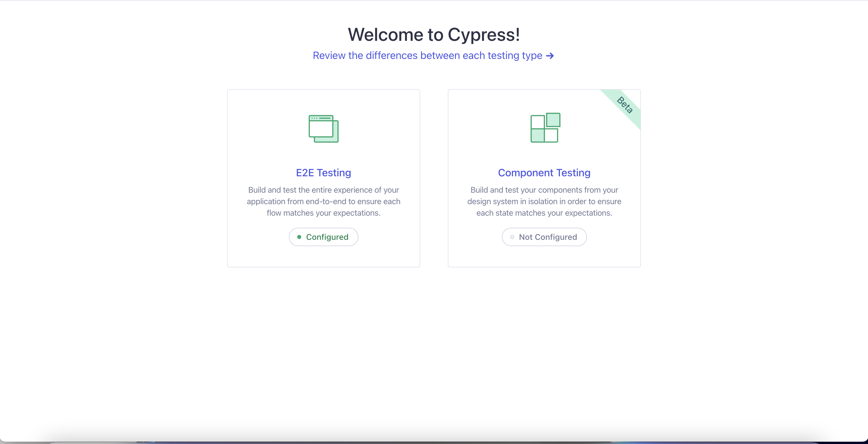Choose the Component Testing card
This screenshot has height=444, width=868.
click(x=544, y=178)
